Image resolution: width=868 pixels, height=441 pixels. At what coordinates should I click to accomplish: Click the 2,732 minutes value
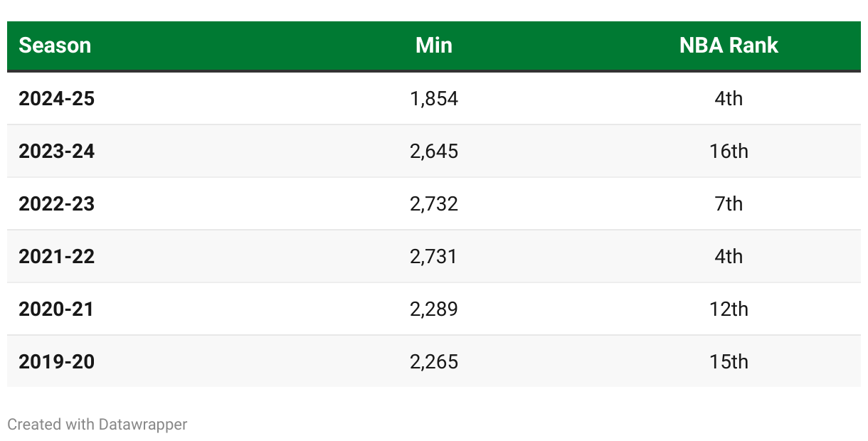tap(434, 204)
